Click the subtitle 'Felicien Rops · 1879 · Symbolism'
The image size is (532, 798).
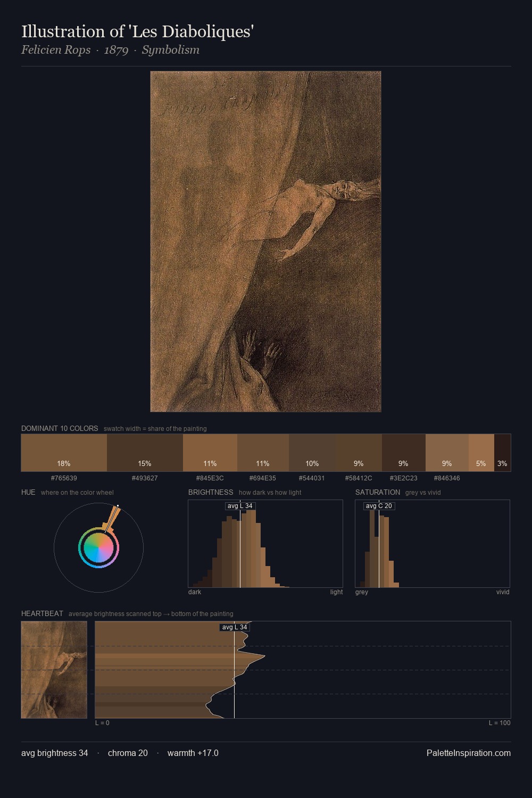110,50
